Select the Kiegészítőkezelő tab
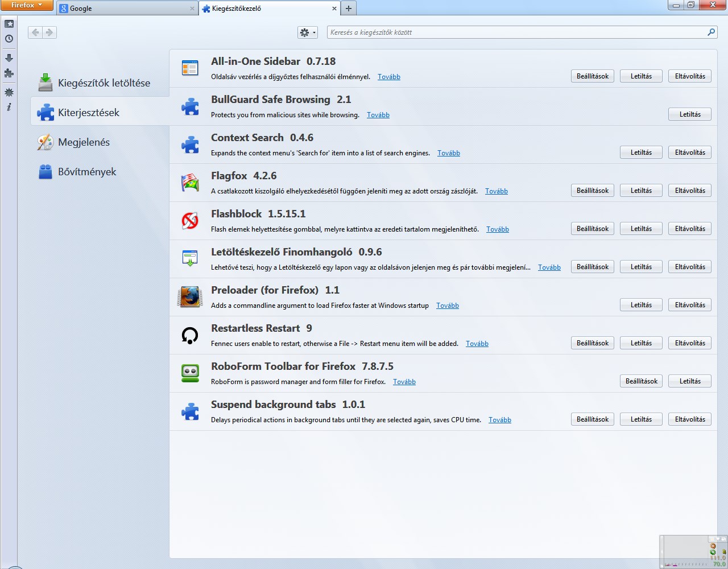Screen dimensions: 728x569 270,9
